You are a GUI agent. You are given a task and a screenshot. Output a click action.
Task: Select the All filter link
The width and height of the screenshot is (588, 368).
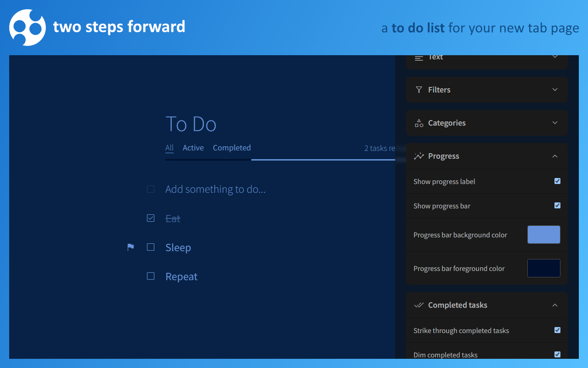pyautogui.click(x=169, y=148)
